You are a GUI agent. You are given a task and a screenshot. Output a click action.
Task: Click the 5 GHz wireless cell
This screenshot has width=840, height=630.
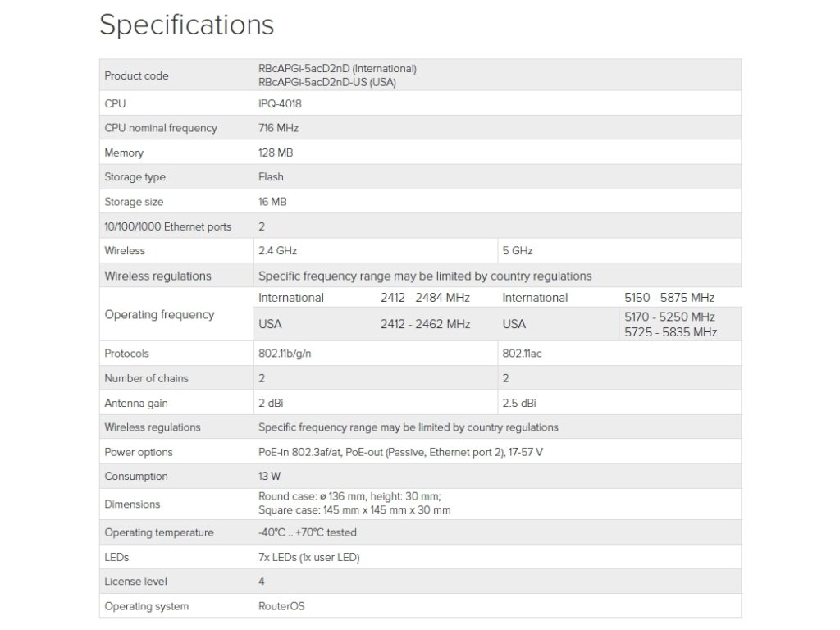(x=517, y=251)
